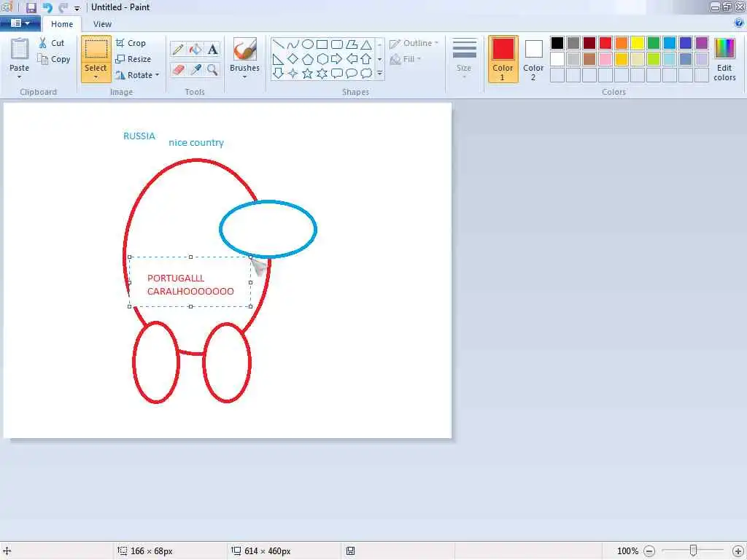Click the Crop button

coord(131,43)
